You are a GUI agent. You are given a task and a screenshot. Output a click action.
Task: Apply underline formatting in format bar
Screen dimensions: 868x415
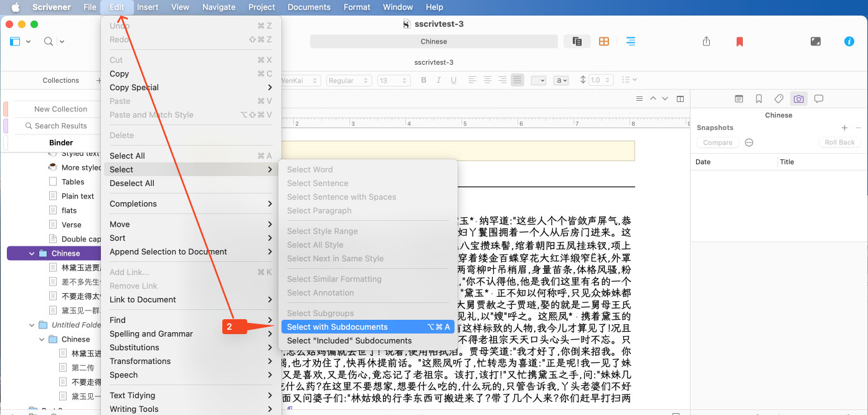pyautogui.click(x=454, y=80)
